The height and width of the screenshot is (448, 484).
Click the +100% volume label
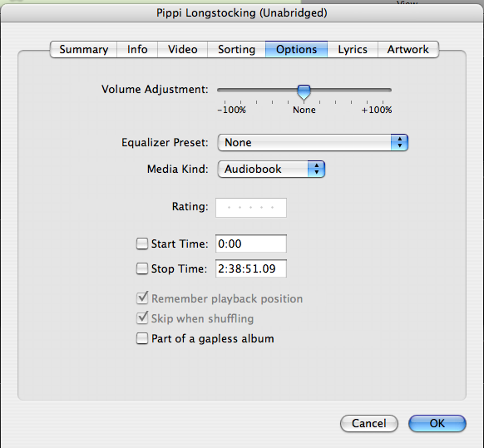[x=377, y=110]
